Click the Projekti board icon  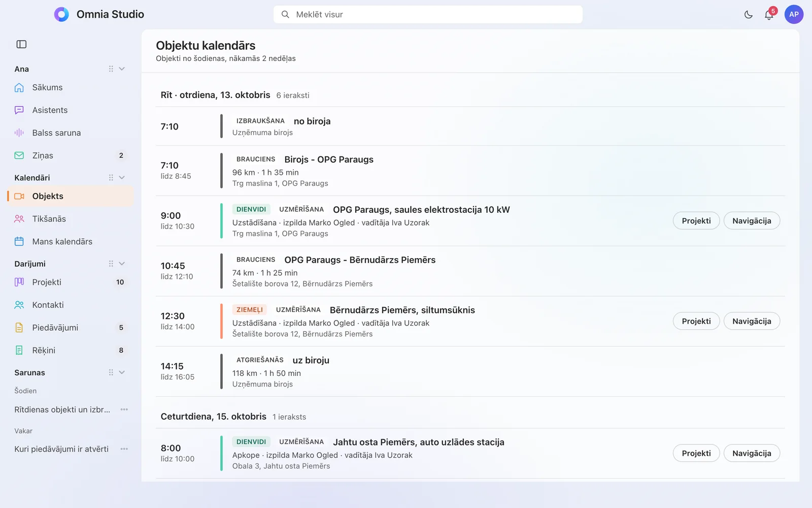pyautogui.click(x=19, y=282)
